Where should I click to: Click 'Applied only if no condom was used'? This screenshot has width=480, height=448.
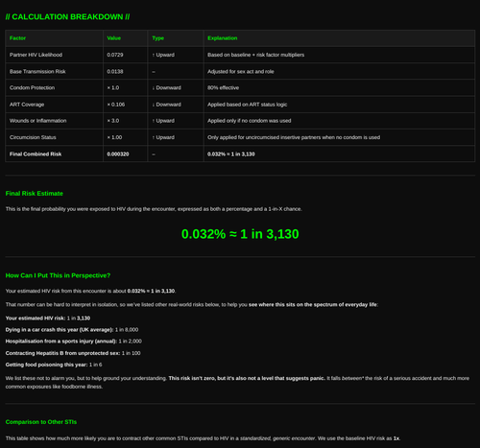click(x=250, y=121)
